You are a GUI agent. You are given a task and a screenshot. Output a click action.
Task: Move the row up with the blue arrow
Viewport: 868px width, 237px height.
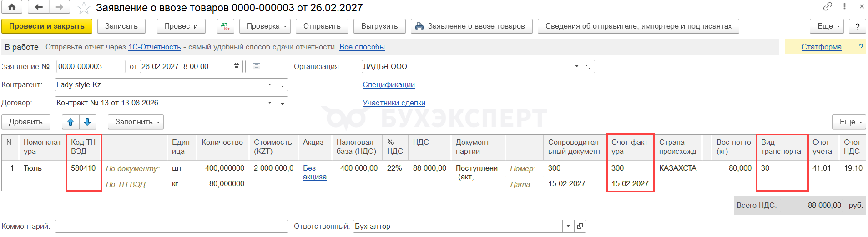(x=71, y=122)
